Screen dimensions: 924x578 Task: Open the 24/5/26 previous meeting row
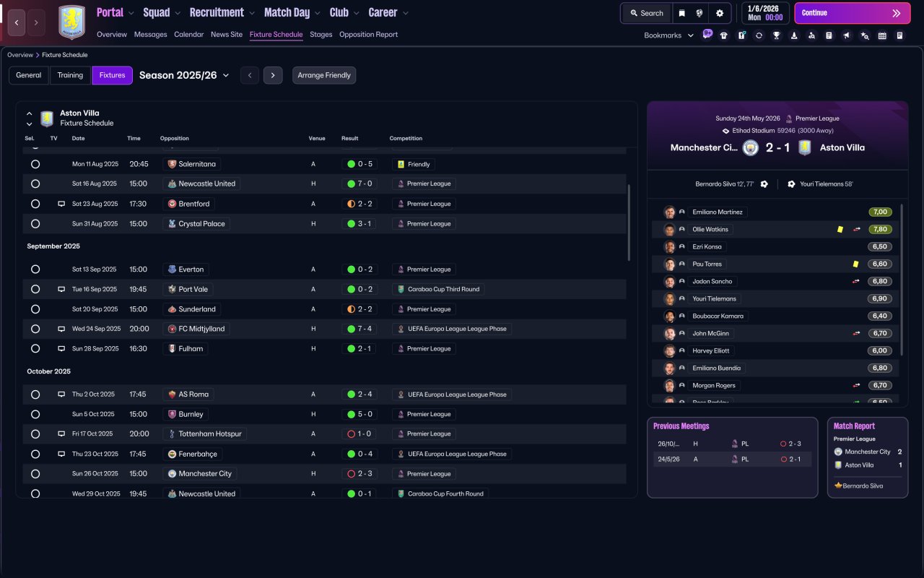(x=732, y=459)
